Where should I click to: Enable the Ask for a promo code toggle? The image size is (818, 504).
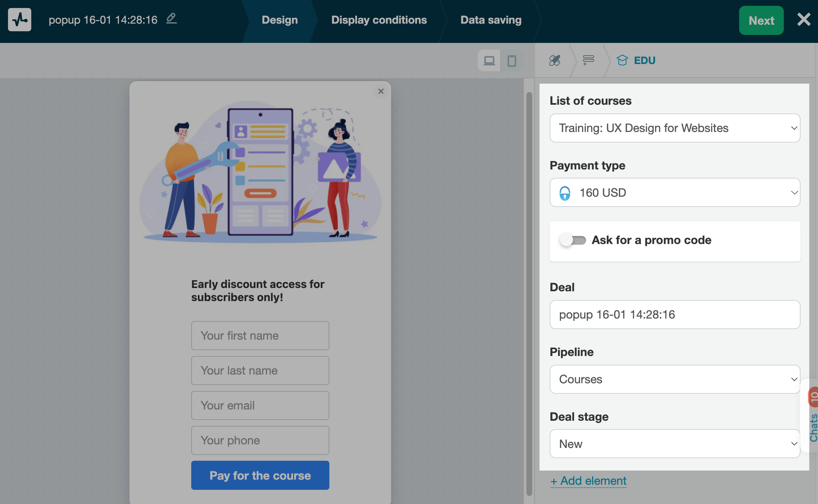573,240
